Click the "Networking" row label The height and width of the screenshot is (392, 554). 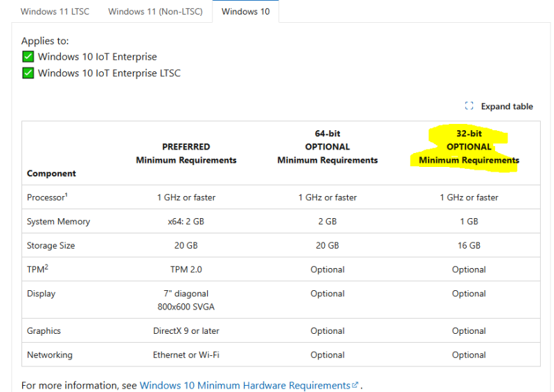49,355
